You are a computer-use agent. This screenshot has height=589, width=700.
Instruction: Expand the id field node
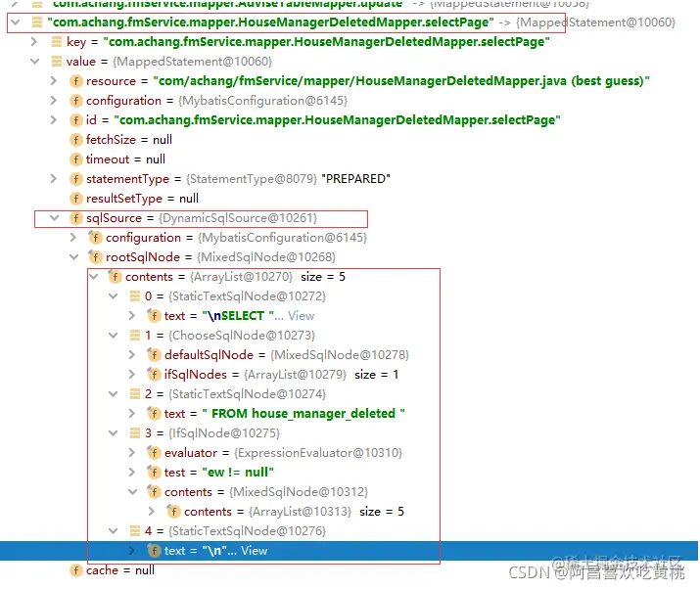pyautogui.click(x=54, y=120)
